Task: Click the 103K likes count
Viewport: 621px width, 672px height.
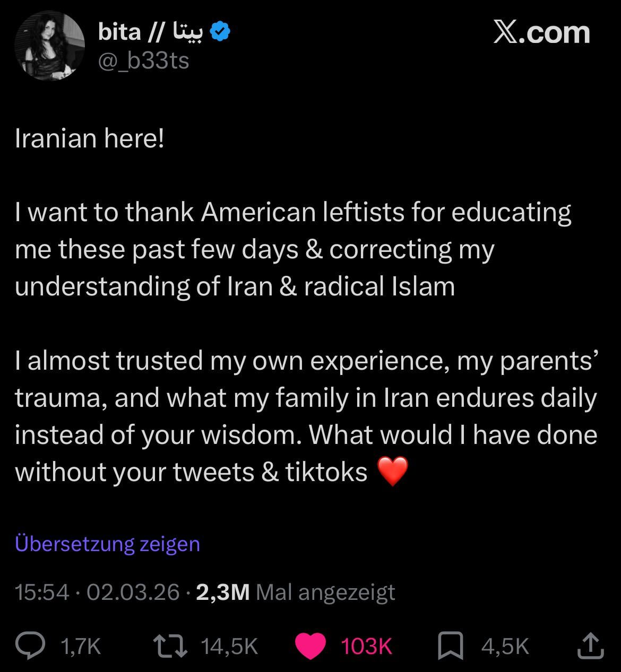Action: coord(366,646)
